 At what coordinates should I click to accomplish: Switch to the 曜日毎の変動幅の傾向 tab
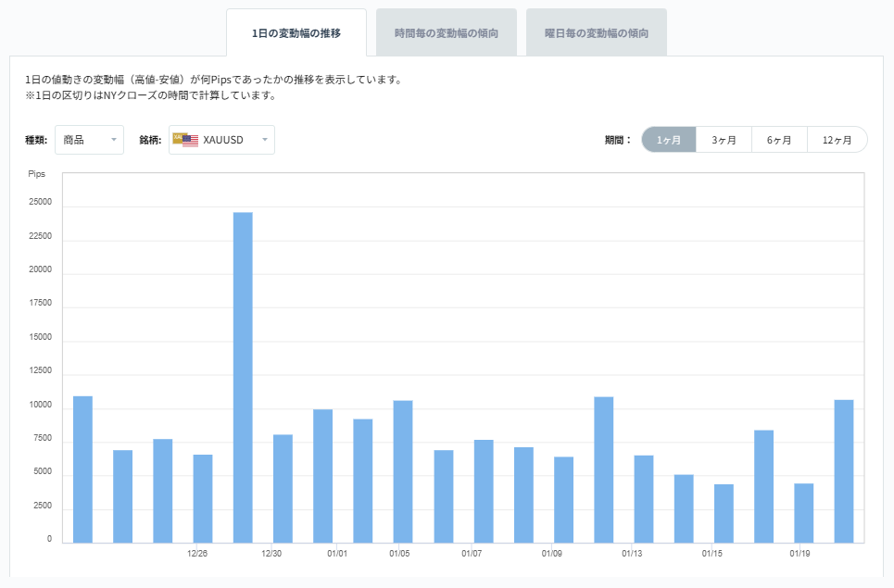[596, 31]
